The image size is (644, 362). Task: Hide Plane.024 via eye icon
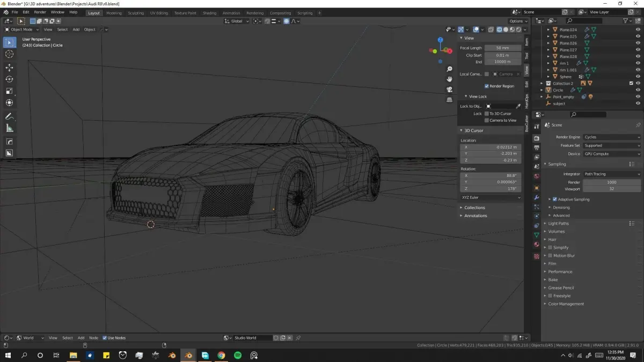pyautogui.click(x=638, y=29)
